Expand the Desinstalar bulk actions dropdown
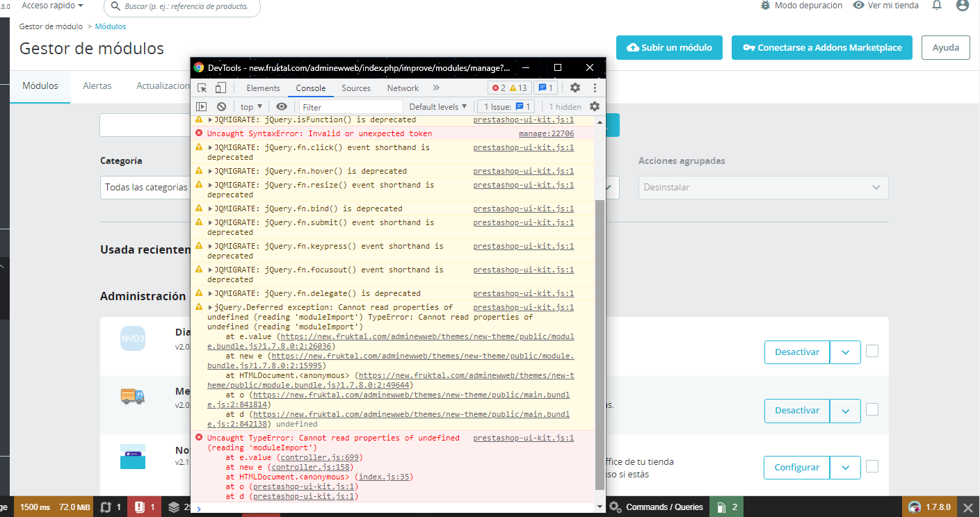This screenshot has height=517, width=980. [x=763, y=188]
